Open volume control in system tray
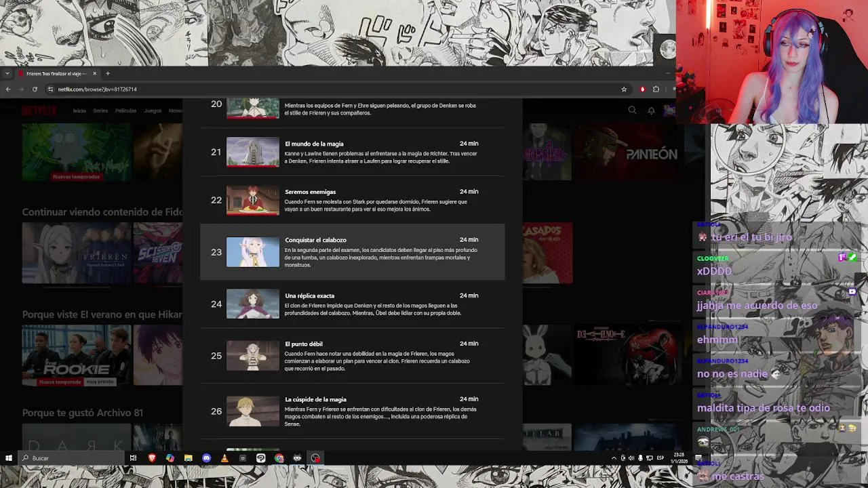868x488 pixels. (x=631, y=458)
